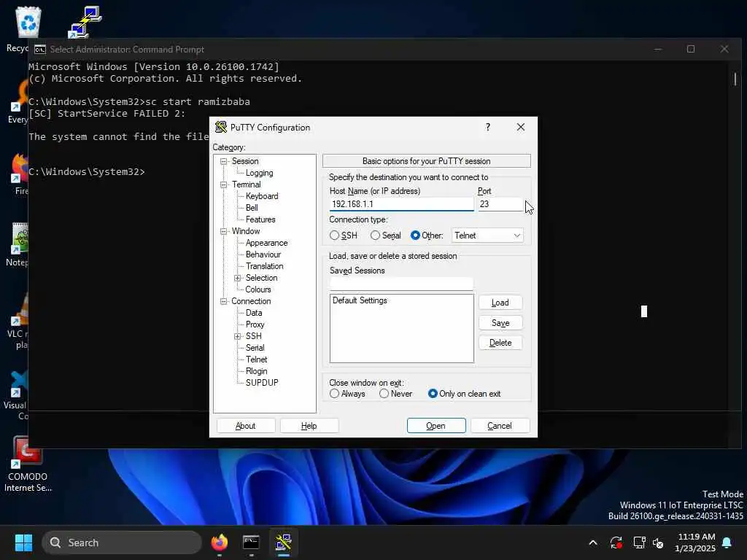
Task: Collapse the Connection tree node
Action: tap(223, 301)
